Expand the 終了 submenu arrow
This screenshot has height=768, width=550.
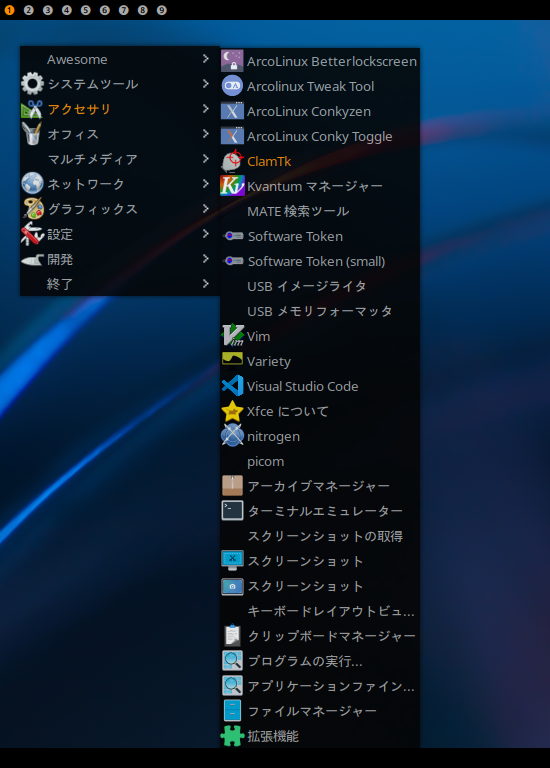point(206,284)
